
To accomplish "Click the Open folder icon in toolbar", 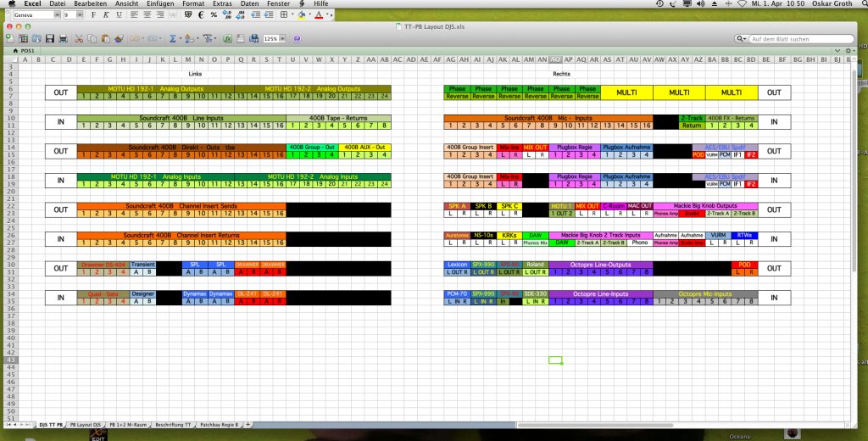I will pos(36,39).
